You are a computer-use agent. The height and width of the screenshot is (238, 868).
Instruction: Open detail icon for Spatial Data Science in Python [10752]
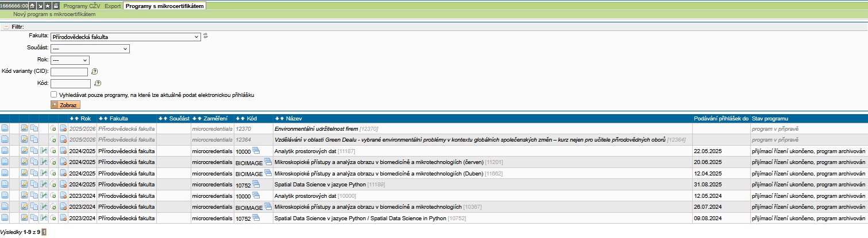pos(5,217)
